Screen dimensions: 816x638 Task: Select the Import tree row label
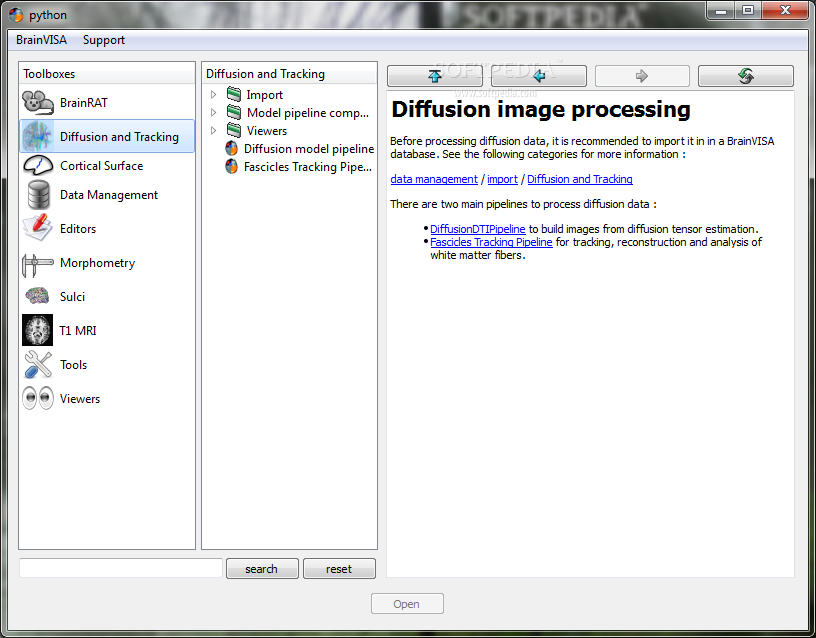pos(264,95)
